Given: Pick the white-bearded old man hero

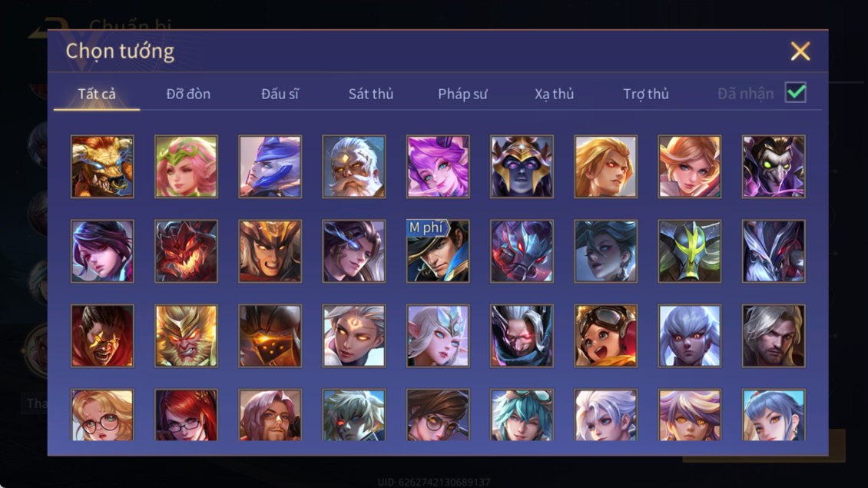Looking at the screenshot, I should 354,167.
